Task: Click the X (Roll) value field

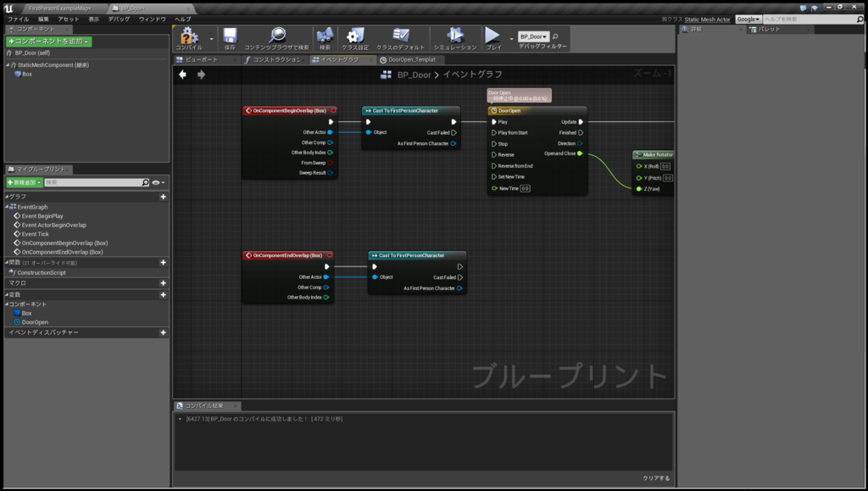Action: coord(665,166)
